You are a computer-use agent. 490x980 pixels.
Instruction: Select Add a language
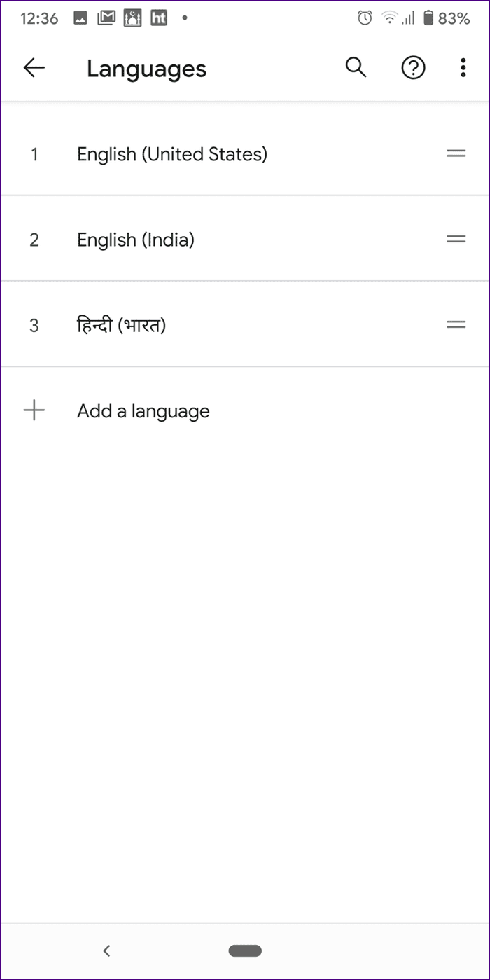pyautogui.click(x=143, y=411)
